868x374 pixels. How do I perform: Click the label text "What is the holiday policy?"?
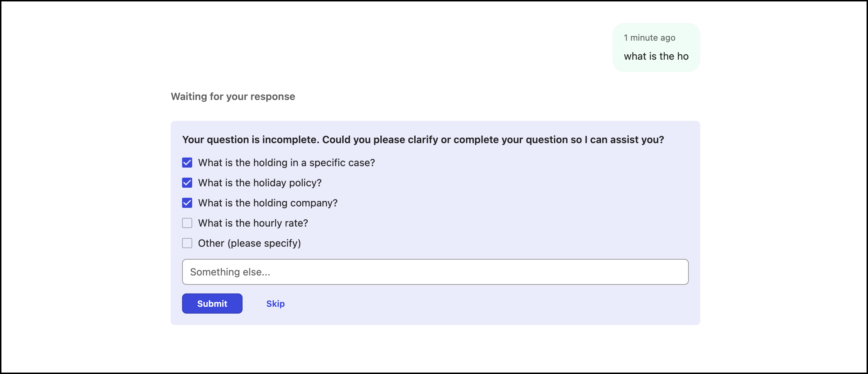pos(259,183)
